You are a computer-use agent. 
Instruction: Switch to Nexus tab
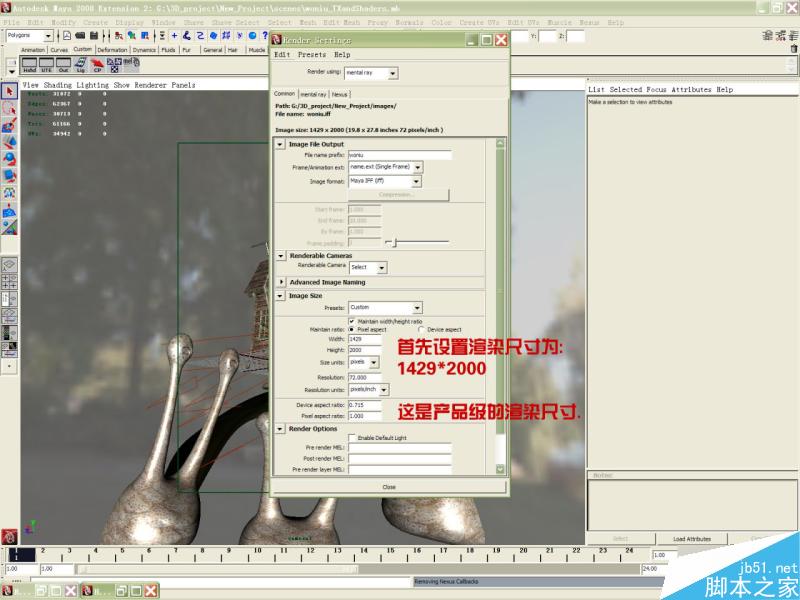pyautogui.click(x=339, y=94)
